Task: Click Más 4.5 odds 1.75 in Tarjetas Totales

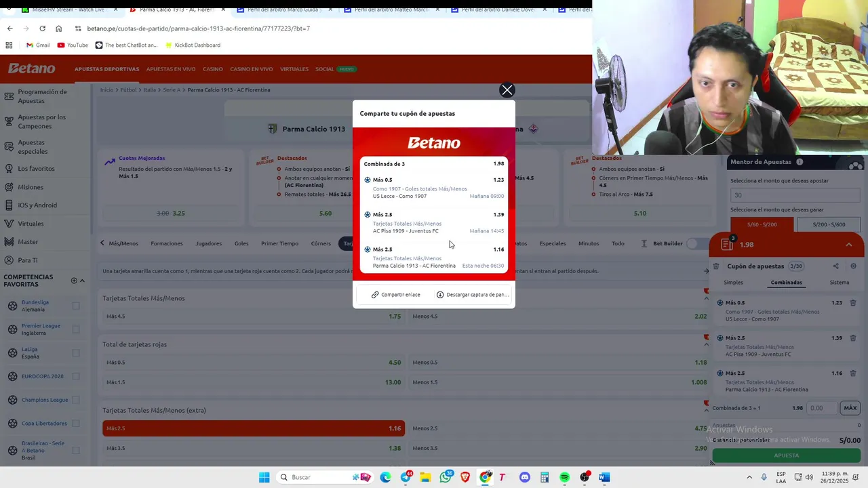Action: [254, 317]
